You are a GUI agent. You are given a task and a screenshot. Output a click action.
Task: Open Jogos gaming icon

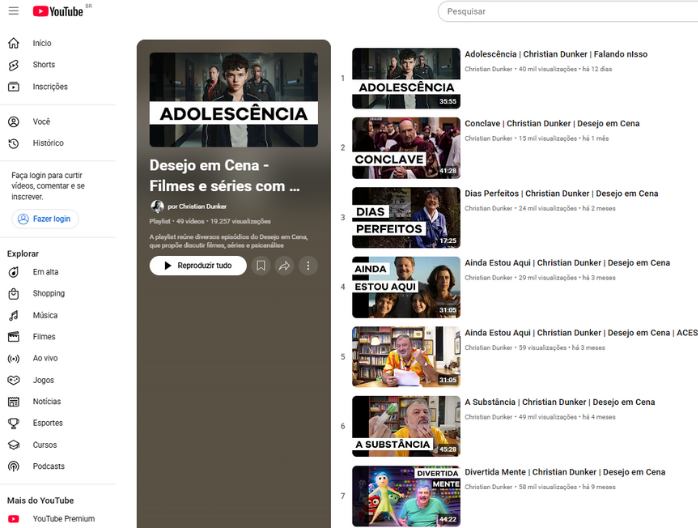pos(14,380)
